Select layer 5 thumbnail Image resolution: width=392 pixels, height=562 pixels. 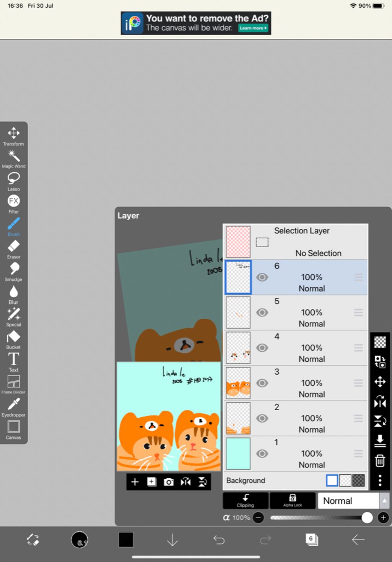click(x=238, y=313)
